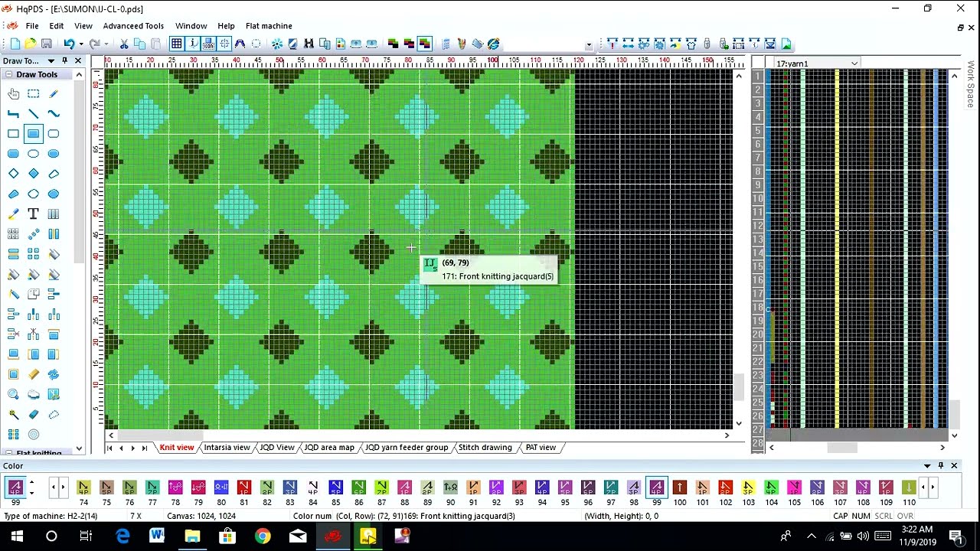Open the Flat machine menu

tap(269, 26)
